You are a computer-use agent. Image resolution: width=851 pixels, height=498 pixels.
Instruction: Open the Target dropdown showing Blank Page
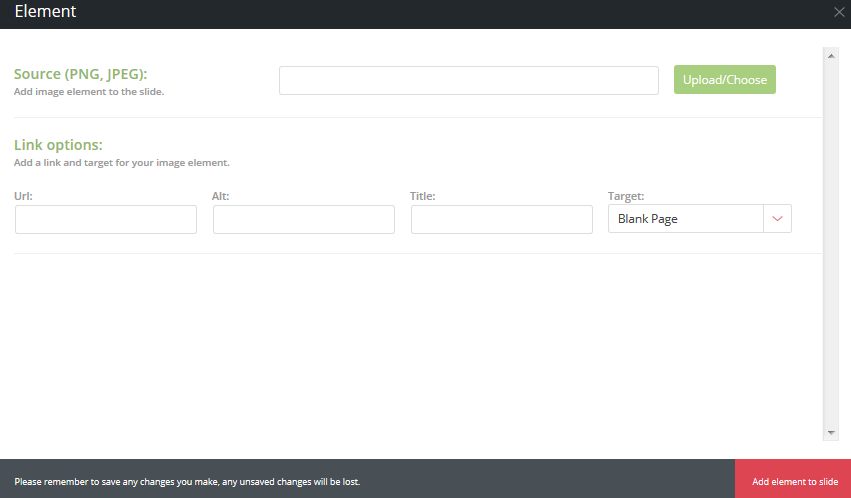coord(686,219)
